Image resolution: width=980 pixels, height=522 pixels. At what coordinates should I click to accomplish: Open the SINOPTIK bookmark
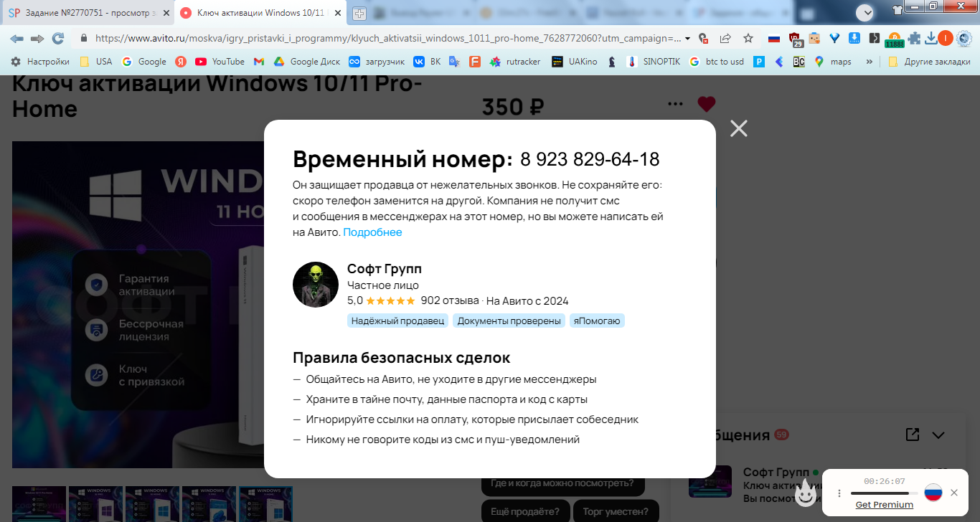pyautogui.click(x=654, y=62)
